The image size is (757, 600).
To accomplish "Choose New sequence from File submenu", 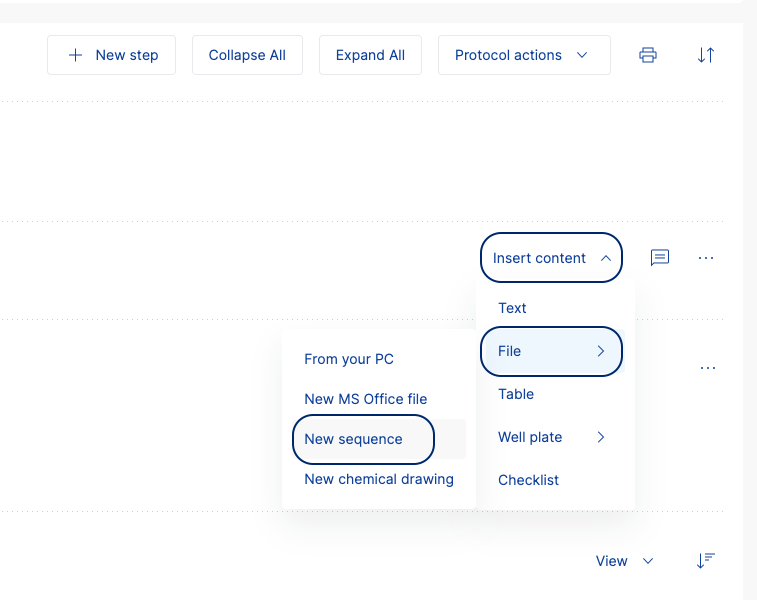I will pos(354,439).
